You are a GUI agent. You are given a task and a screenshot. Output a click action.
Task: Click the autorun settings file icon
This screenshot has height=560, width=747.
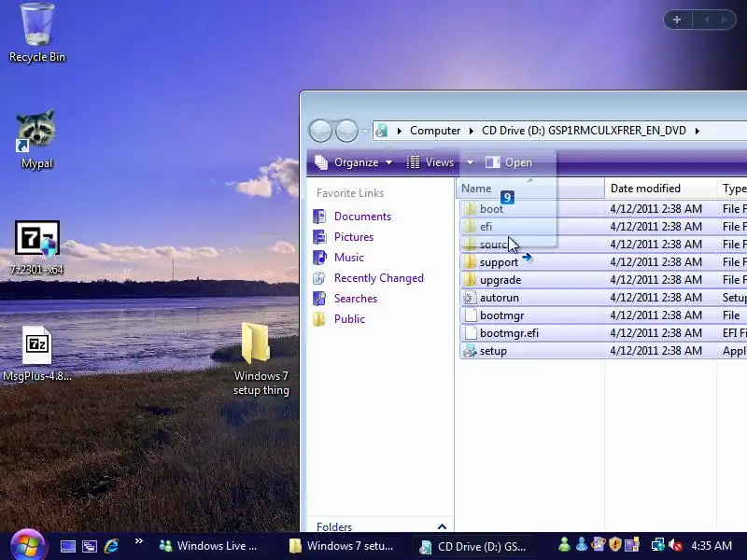click(x=470, y=298)
